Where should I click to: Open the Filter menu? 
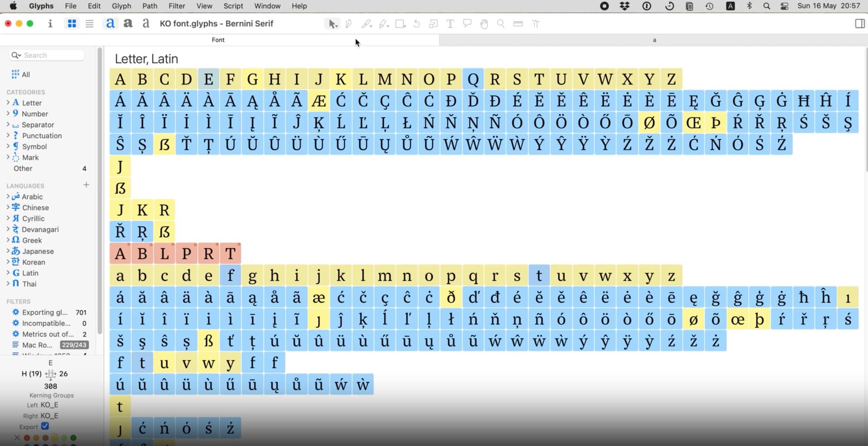pos(176,6)
